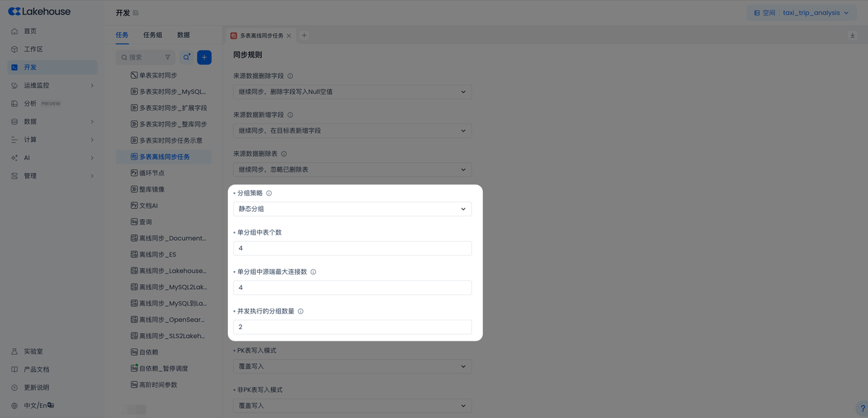Click the info icon beside 分组策略
The image size is (868, 418).
click(x=269, y=193)
